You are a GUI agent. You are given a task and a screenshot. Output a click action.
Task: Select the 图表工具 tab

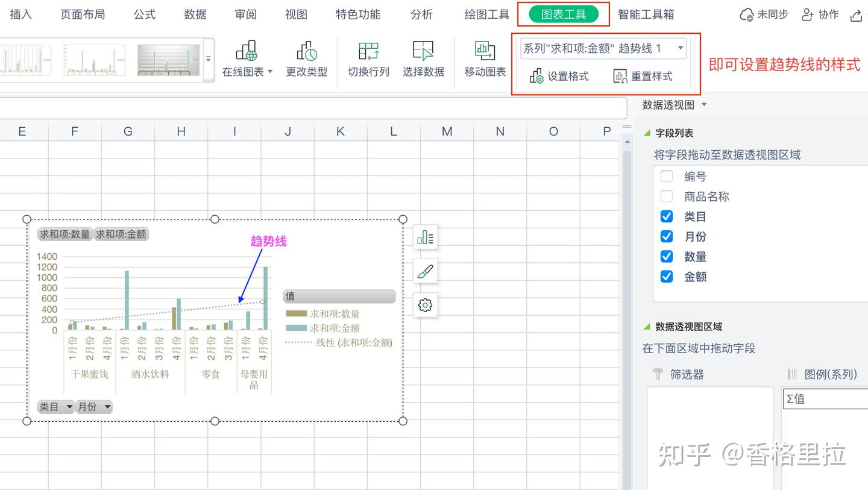coord(564,14)
